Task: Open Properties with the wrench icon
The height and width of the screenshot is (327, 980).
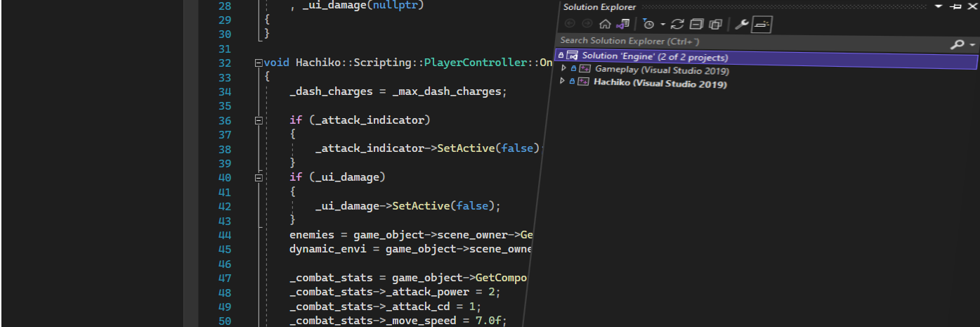Action: tap(741, 25)
